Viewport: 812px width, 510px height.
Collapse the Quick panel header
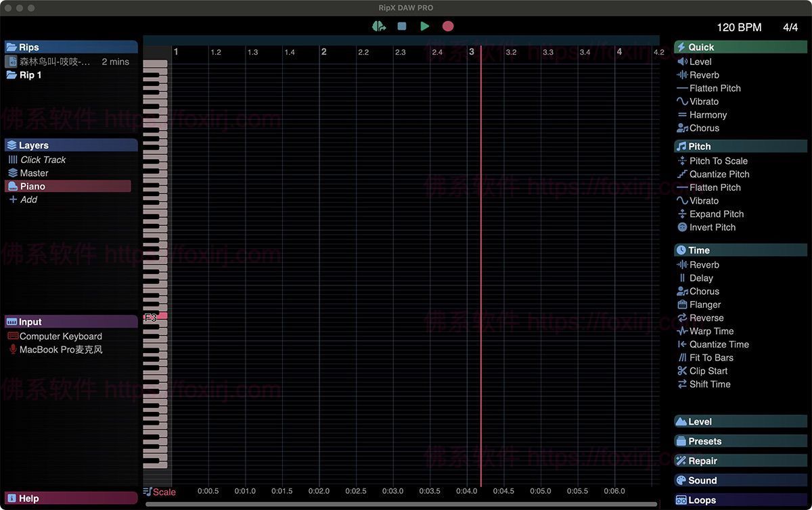740,47
